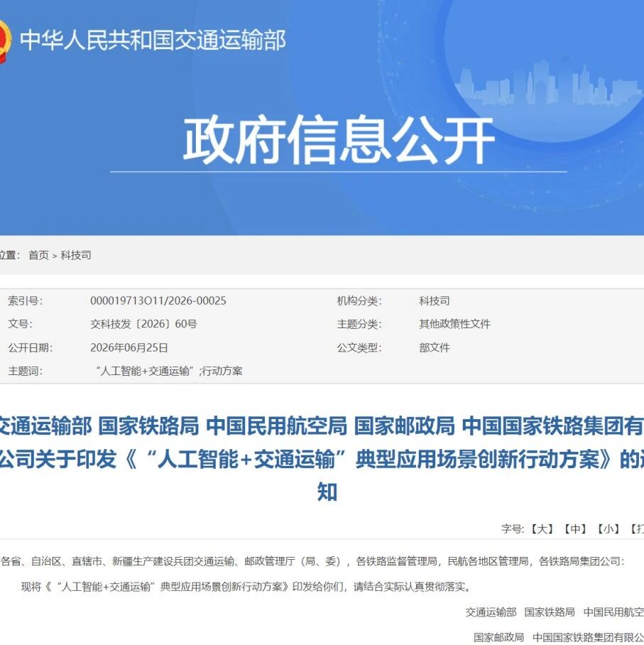
Task: Click the signature 国家铁路局 below the body
Action: pyautogui.click(x=550, y=612)
